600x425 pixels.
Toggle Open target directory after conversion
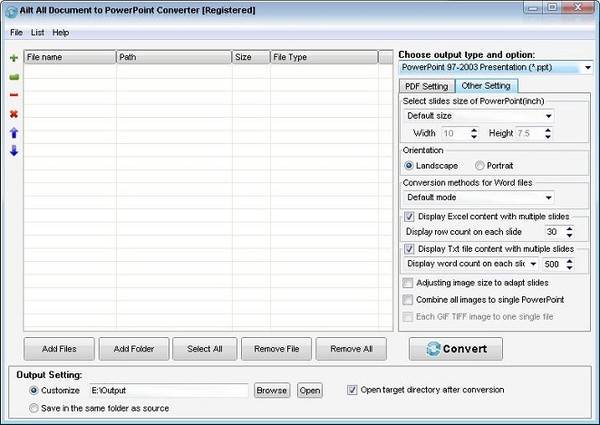(x=352, y=390)
